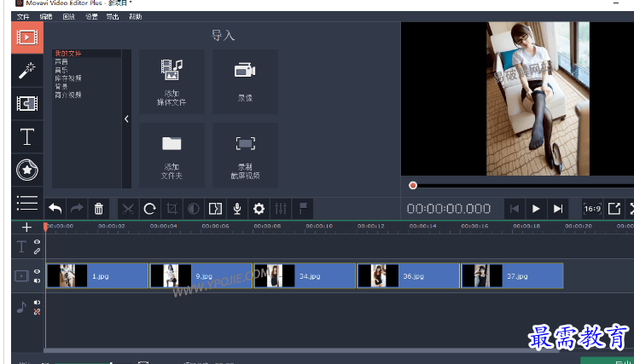
Task: Mute the video track speaker icon
Action: click(x=37, y=280)
